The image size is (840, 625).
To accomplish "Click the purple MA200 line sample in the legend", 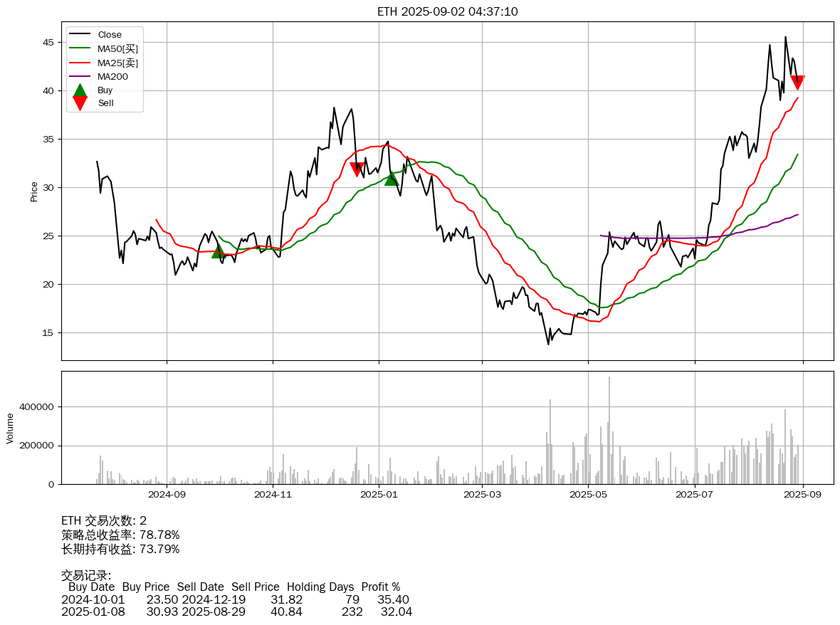I will click(80, 76).
